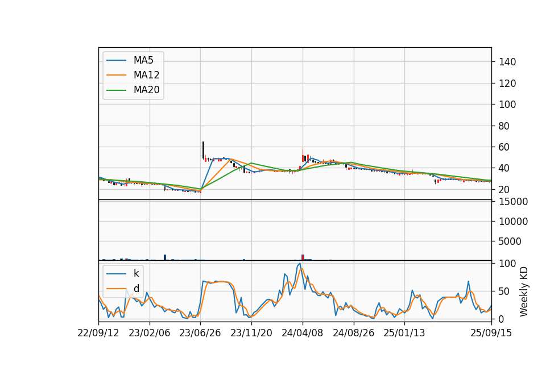Screen dimensions: 546x392
Task: Select the 25/01/13 date label
Action: [x=404, y=333]
